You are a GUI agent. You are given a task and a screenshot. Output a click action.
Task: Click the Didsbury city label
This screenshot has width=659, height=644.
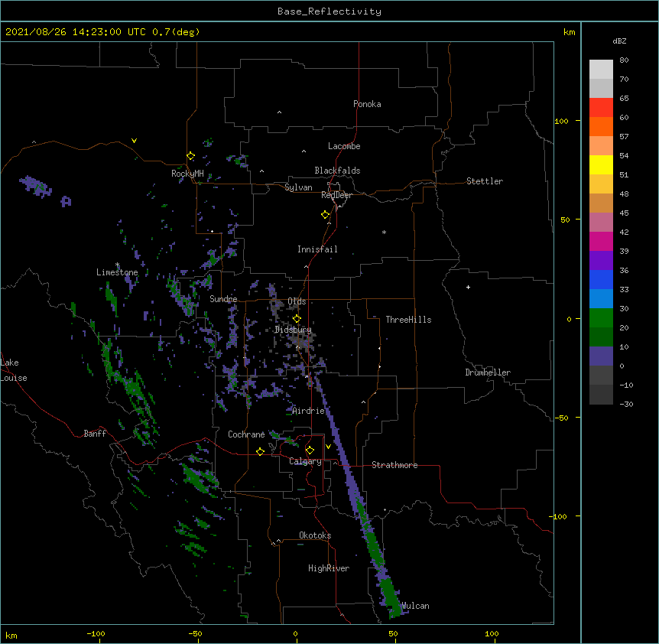point(293,330)
